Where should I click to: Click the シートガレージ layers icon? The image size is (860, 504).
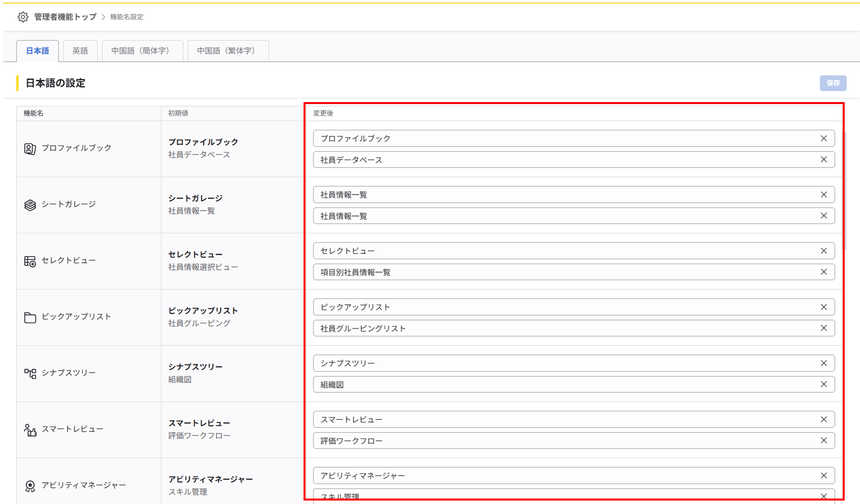coord(30,205)
